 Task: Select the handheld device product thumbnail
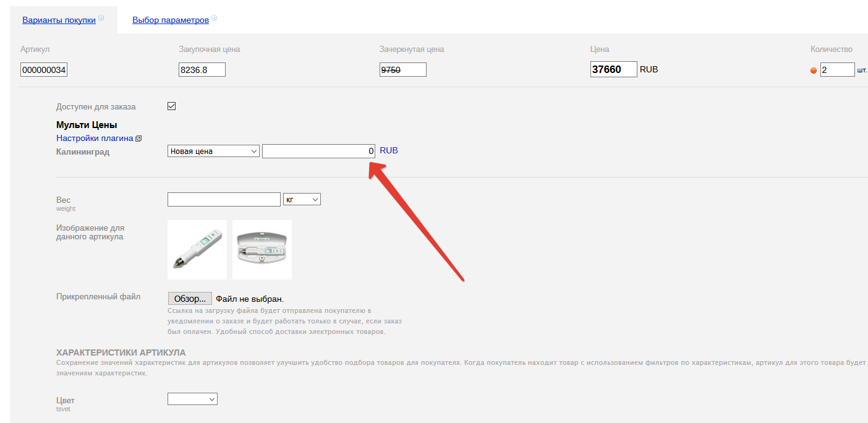(x=197, y=249)
